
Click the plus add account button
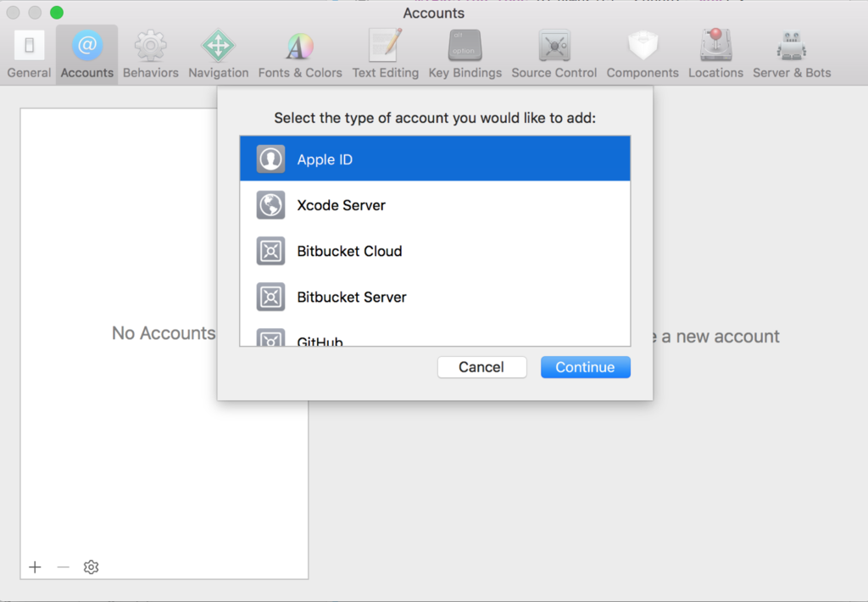35,567
